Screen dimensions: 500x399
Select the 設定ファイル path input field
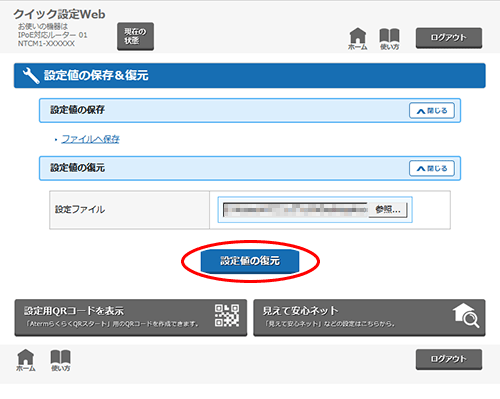point(296,210)
